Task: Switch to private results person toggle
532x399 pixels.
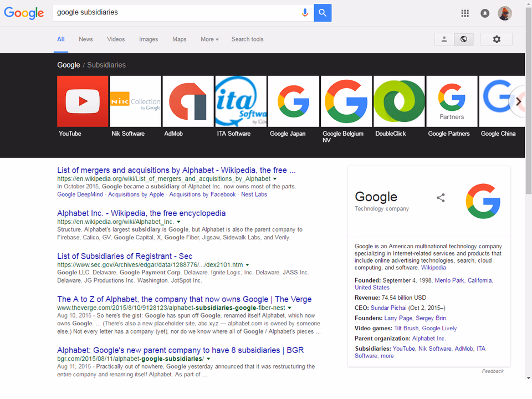Action: [x=444, y=39]
